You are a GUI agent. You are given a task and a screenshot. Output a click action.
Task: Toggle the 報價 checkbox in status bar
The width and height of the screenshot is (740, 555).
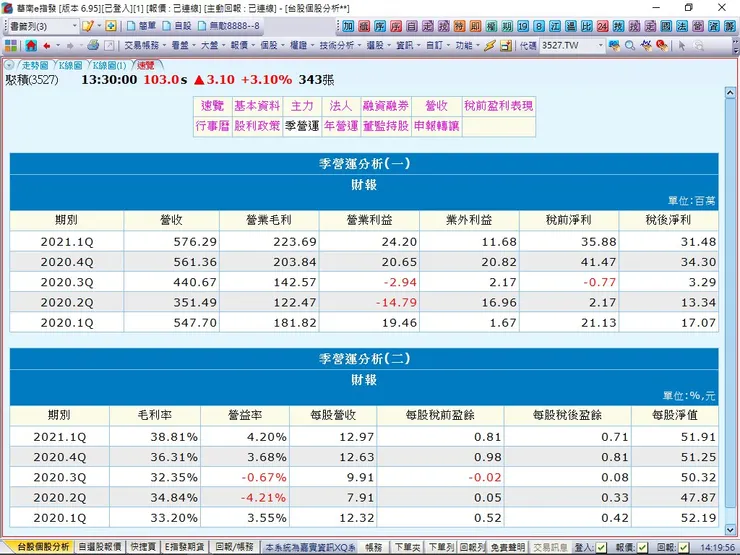click(642, 547)
